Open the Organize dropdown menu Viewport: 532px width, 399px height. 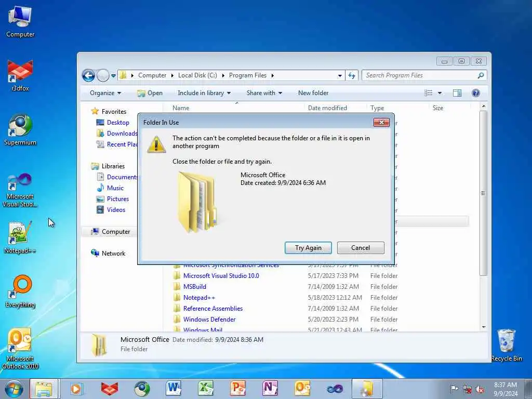pyautogui.click(x=105, y=93)
